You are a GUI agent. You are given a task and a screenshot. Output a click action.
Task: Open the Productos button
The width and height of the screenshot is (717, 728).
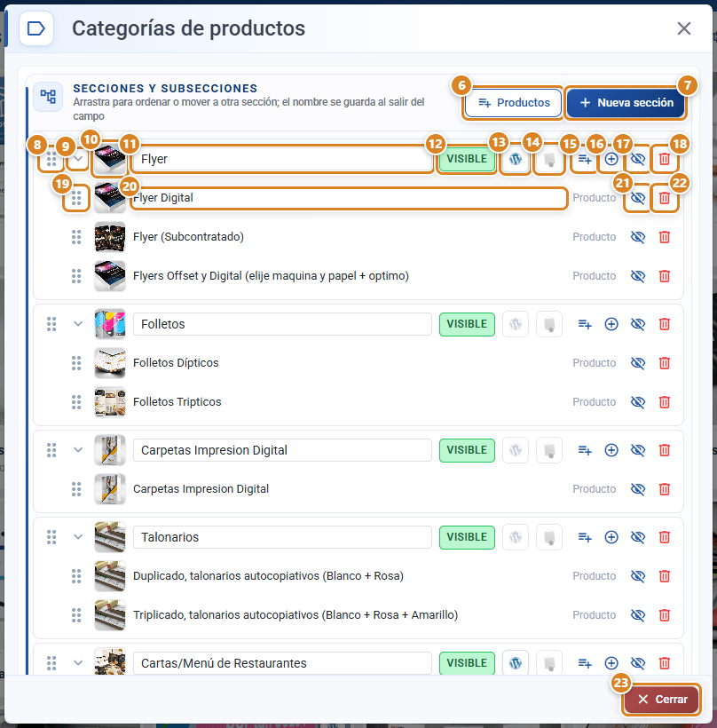pyautogui.click(x=513, y=103)
